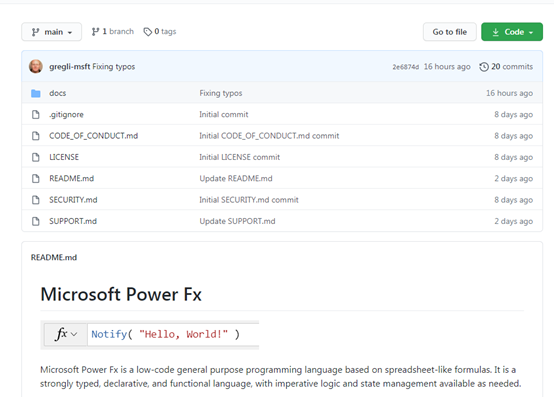The width and height of the screenshot is (554, 397).
Task: Click 16 hours ago in the commit header
Action: (447, 66)
